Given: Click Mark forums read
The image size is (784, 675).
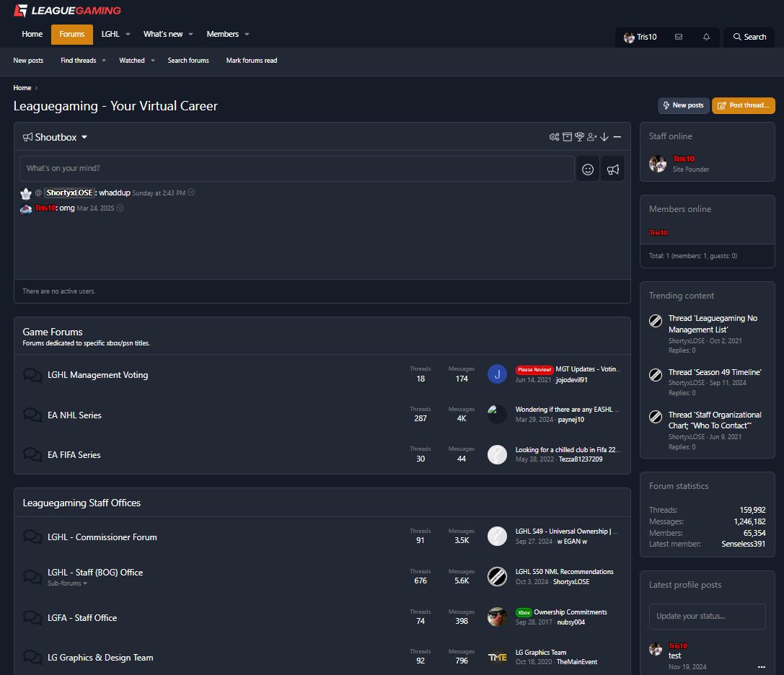Looking at the screenshot, I should tap(252, 61).
